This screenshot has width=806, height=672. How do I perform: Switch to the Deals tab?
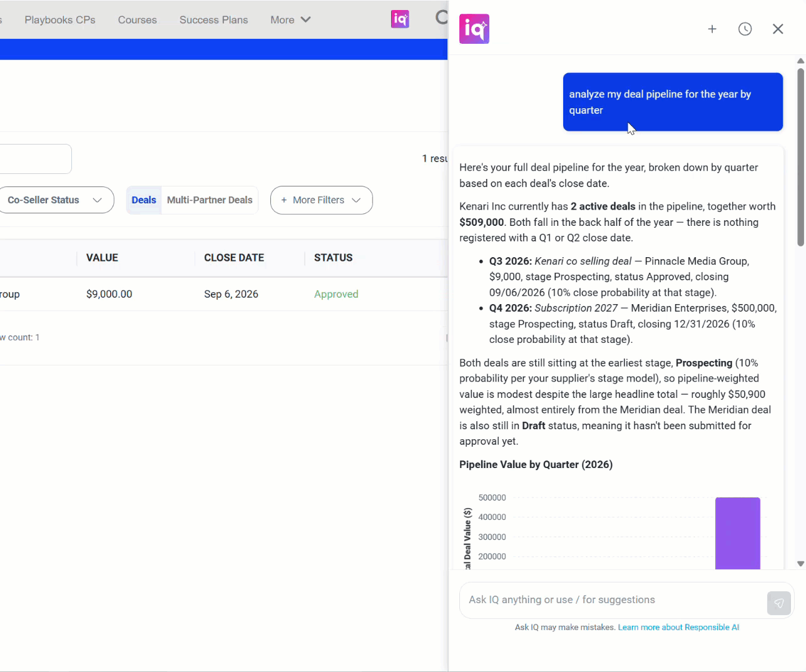tap(144, 200)
